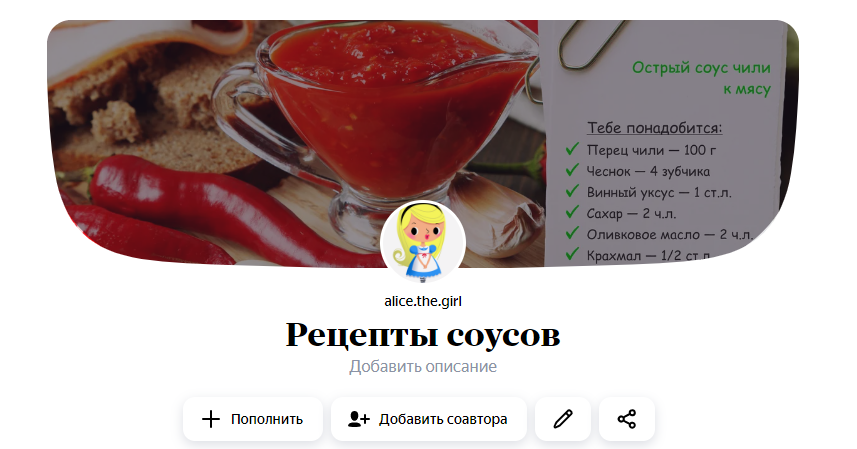Screen dimensions: 857x449
Task: Click the add-person icon for co-author
Action: tap(359, 419)
